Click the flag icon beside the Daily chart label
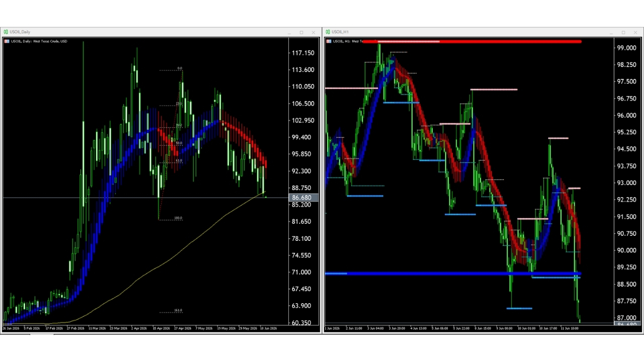Image resolution: width=644 pixels, height=362 pixels. point(7,41)
